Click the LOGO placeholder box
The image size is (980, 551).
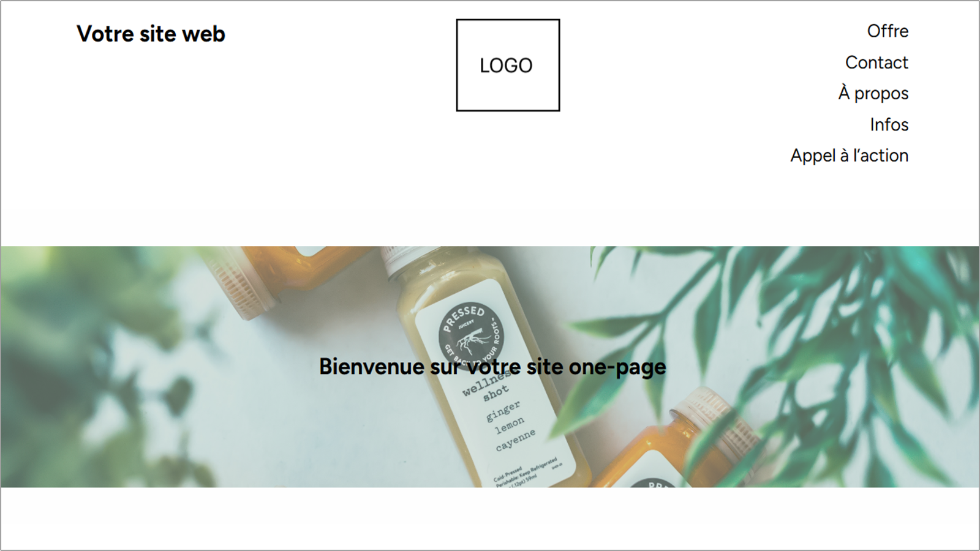[x=508, y=65]
